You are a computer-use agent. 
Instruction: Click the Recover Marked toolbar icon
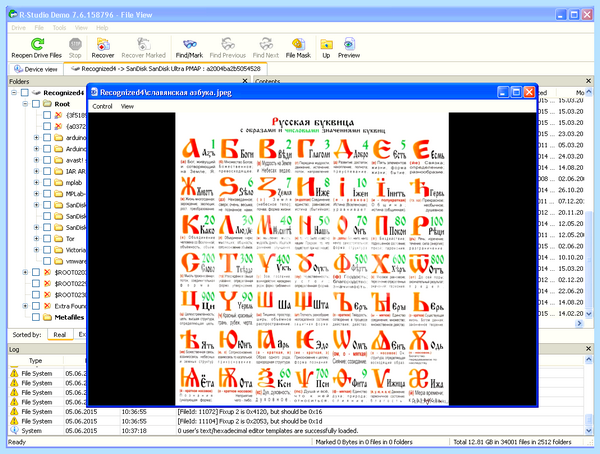(x=143, y=44)
